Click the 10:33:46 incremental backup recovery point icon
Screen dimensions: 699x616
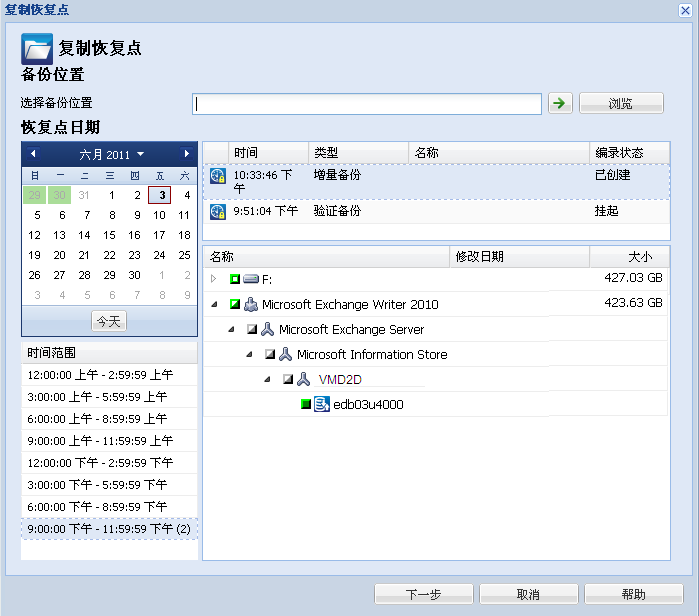tap(218, 175)
